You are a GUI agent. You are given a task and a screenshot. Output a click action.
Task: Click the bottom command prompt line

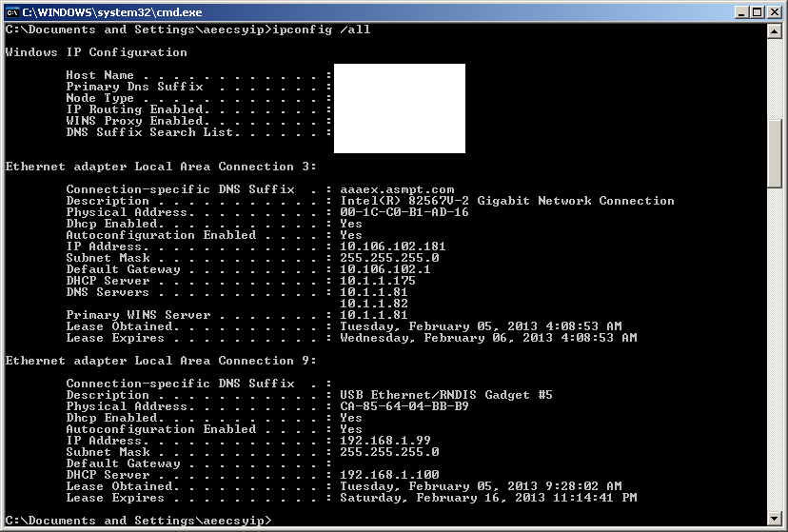point(138,521)
